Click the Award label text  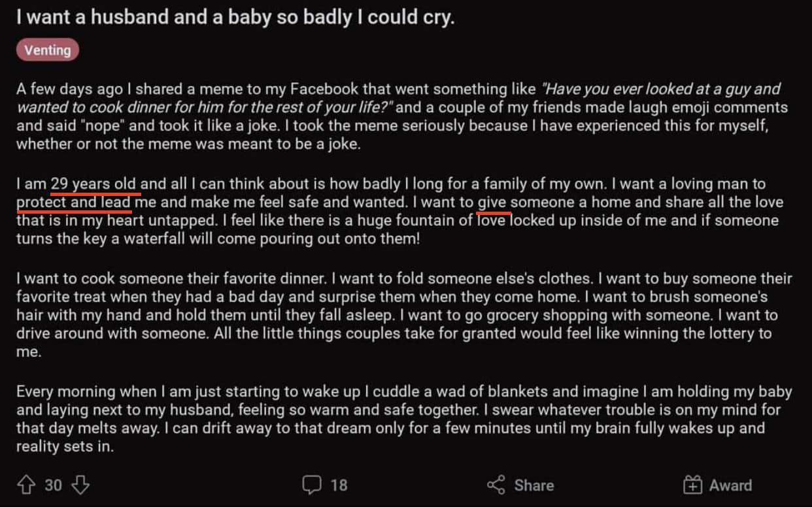pos(730,485)
